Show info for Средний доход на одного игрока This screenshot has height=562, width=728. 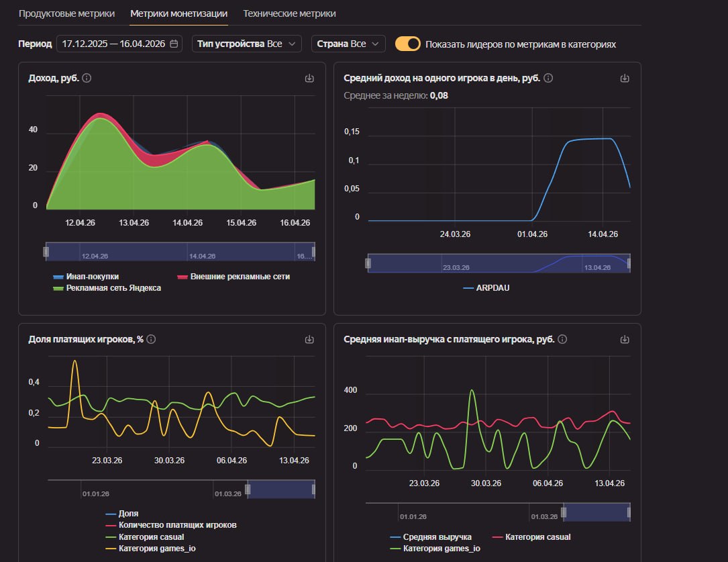548,78
